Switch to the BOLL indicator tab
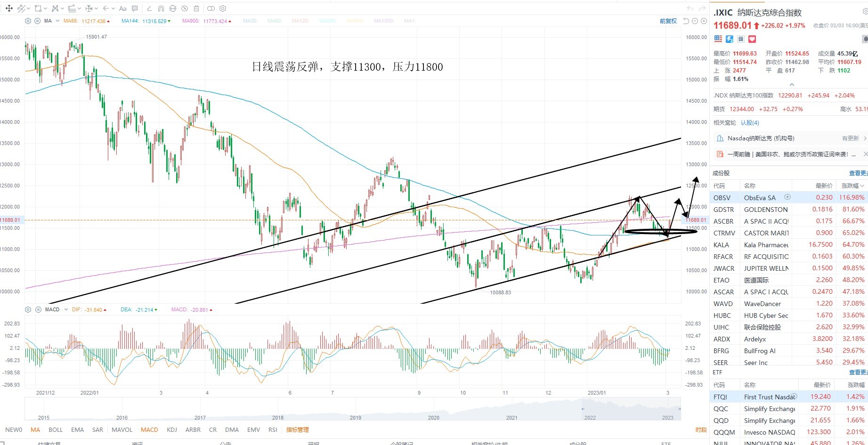Image resolution: width=868 pixels, height=445 pixels. click(56, 430)
